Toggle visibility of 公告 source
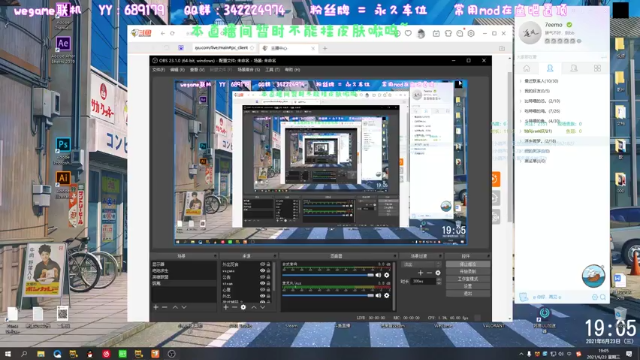The height and width of the screenshot is (360, 640). (262, 277)
